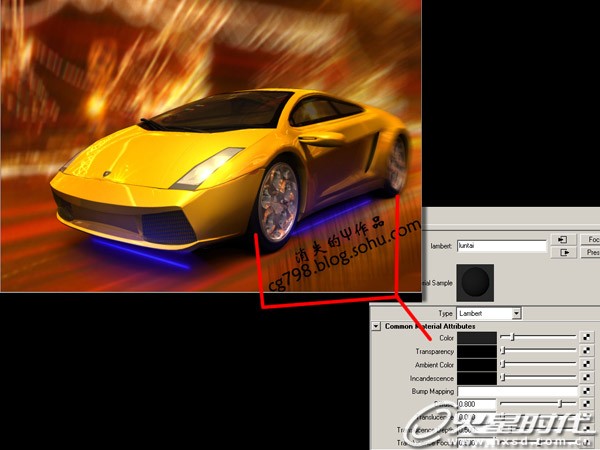This screenshot has width=600, height=450.
Task: Click the output connection icon below input icon
Action: click(562, 254)
